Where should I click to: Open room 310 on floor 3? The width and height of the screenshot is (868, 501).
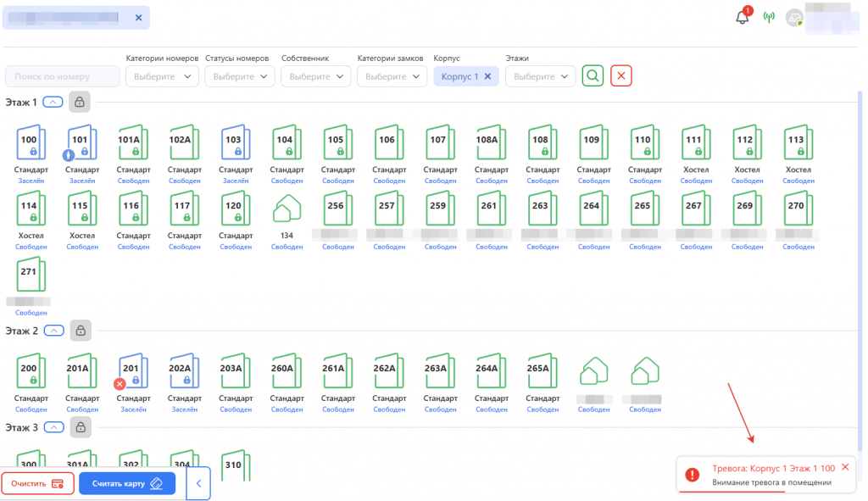[x=236, y=465]
